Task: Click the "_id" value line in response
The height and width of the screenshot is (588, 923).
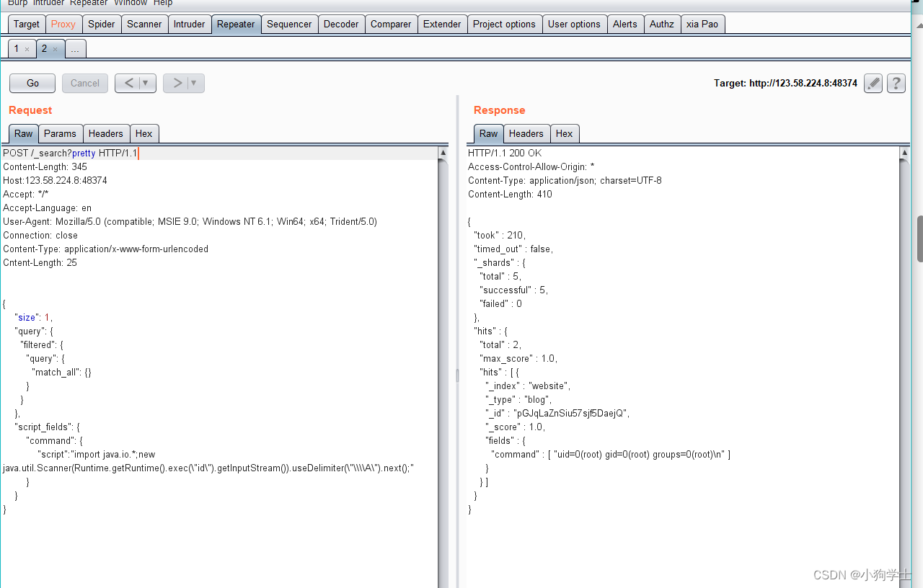Action: (x=557, y=414)
